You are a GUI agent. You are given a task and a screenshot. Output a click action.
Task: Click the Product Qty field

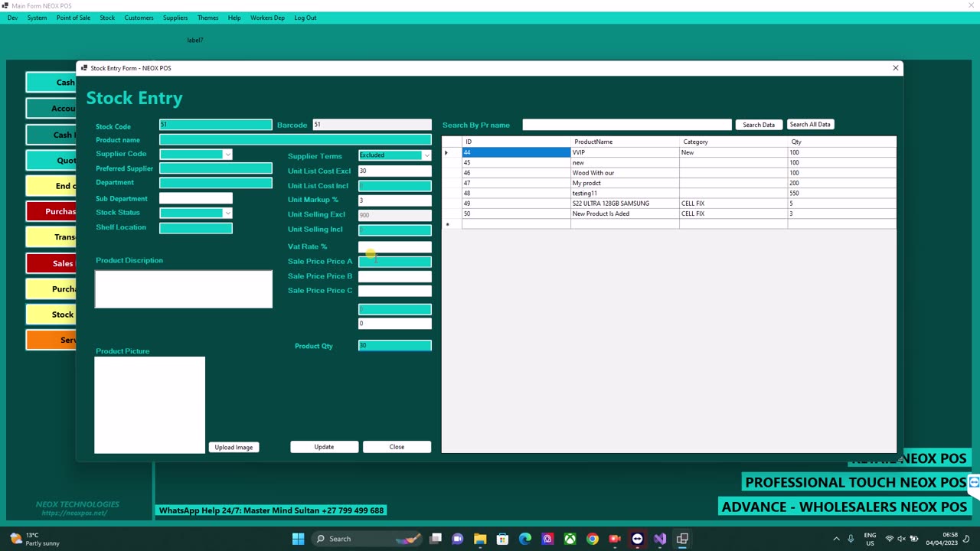(x=395, y=346)
